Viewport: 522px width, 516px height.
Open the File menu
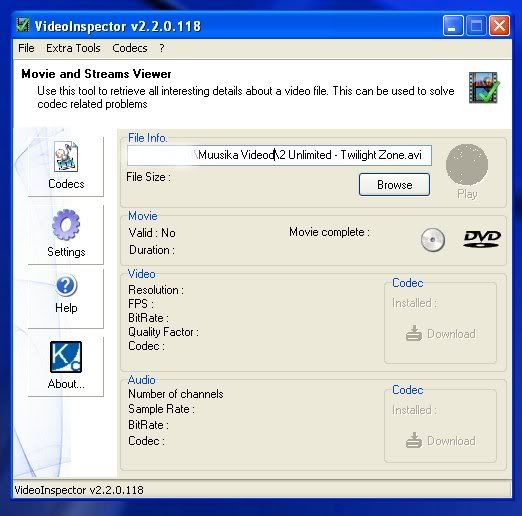(x=26, y=48)
